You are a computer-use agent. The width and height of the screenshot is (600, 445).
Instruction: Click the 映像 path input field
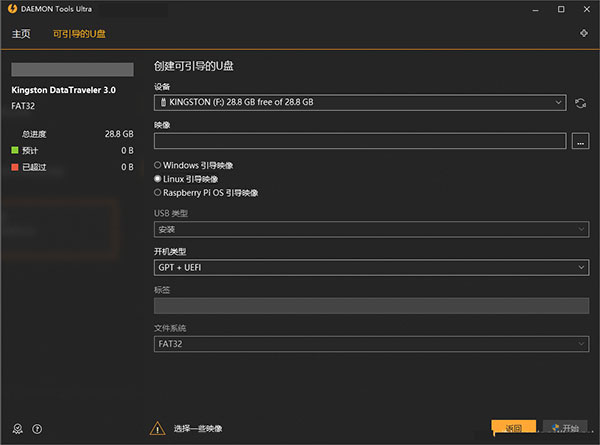[360, 142]
